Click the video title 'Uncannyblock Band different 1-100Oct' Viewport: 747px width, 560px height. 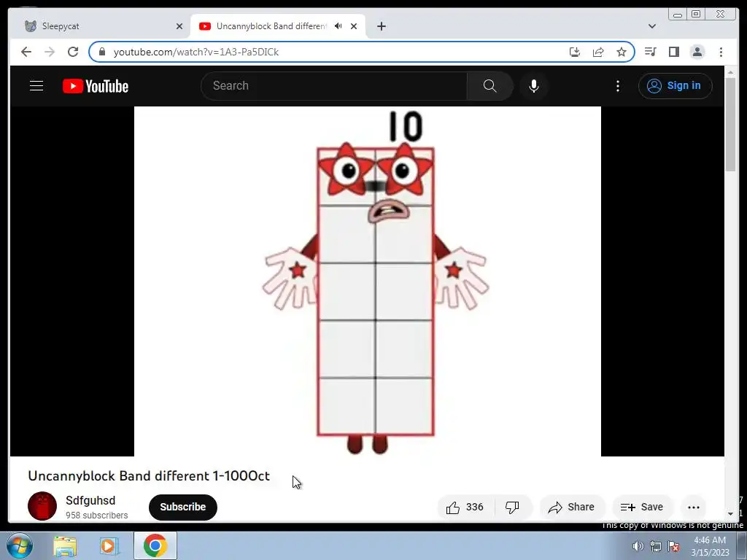tap(149, 475)
